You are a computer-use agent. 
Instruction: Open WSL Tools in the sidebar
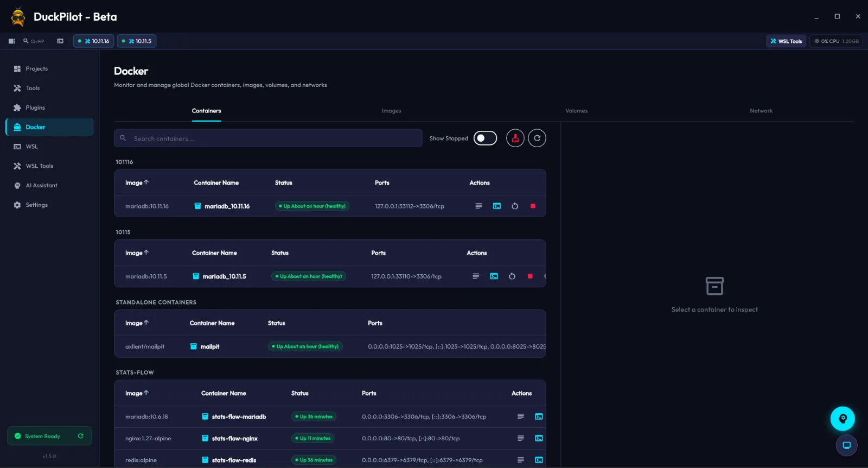click(50, 166)
